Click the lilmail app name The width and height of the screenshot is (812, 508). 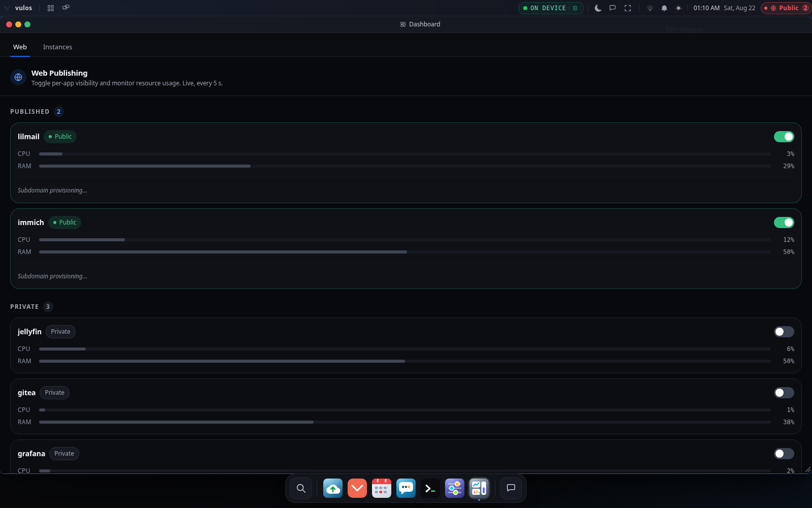28,137
